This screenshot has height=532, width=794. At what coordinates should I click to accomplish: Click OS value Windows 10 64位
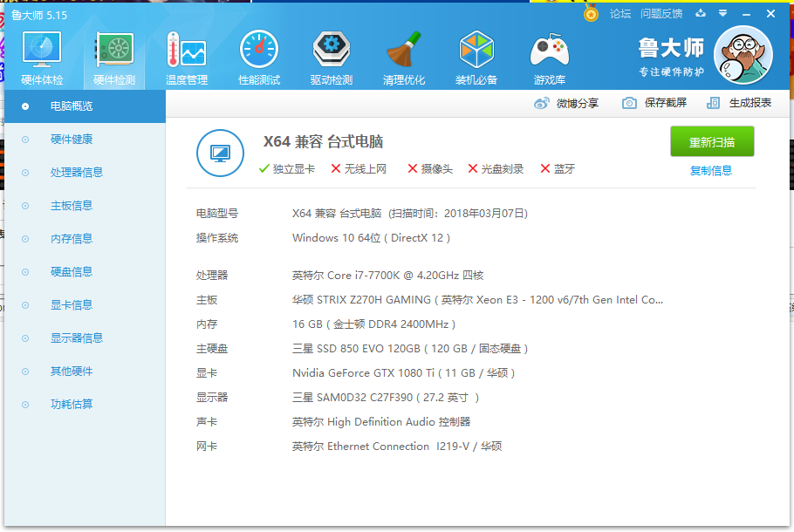point(371,238)
